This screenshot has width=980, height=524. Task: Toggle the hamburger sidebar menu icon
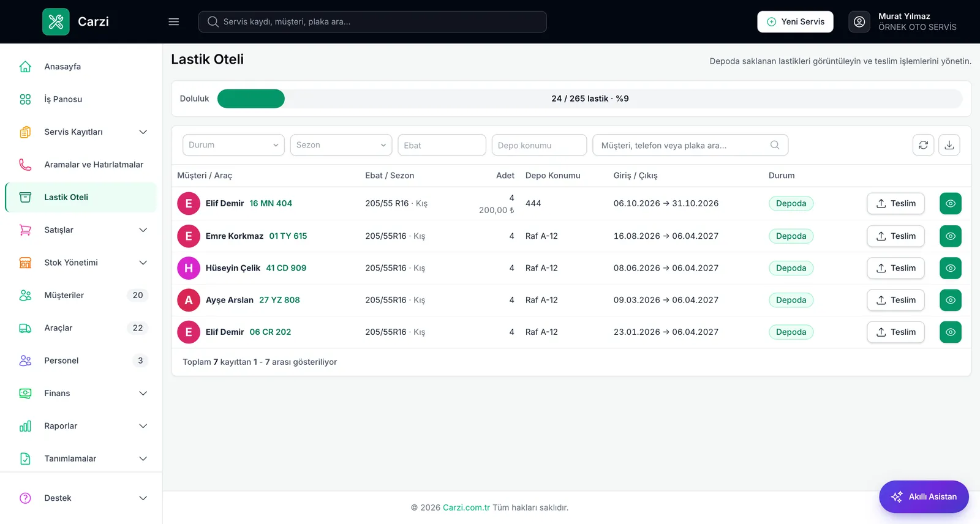pyautogui.click(x=174, y=21)
